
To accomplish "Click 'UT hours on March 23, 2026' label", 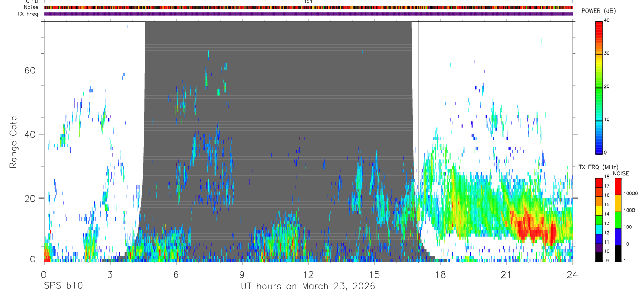I will 308,287.
